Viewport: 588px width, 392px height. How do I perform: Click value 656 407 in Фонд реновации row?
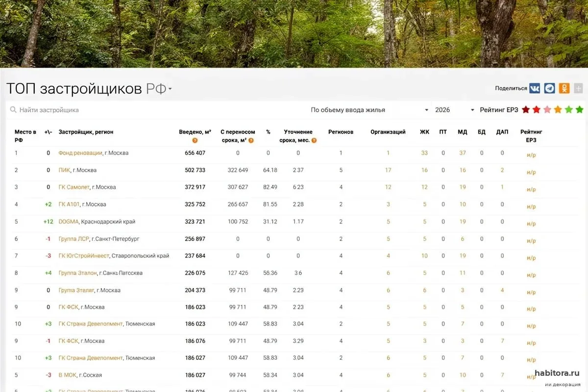pos(195,153)
